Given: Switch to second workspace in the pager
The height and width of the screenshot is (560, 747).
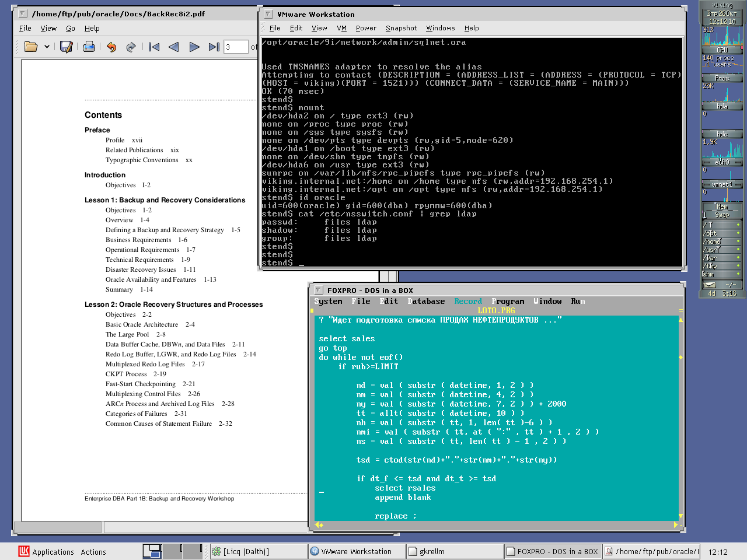Looking at the screenshot, I should (x=172, y=551).
